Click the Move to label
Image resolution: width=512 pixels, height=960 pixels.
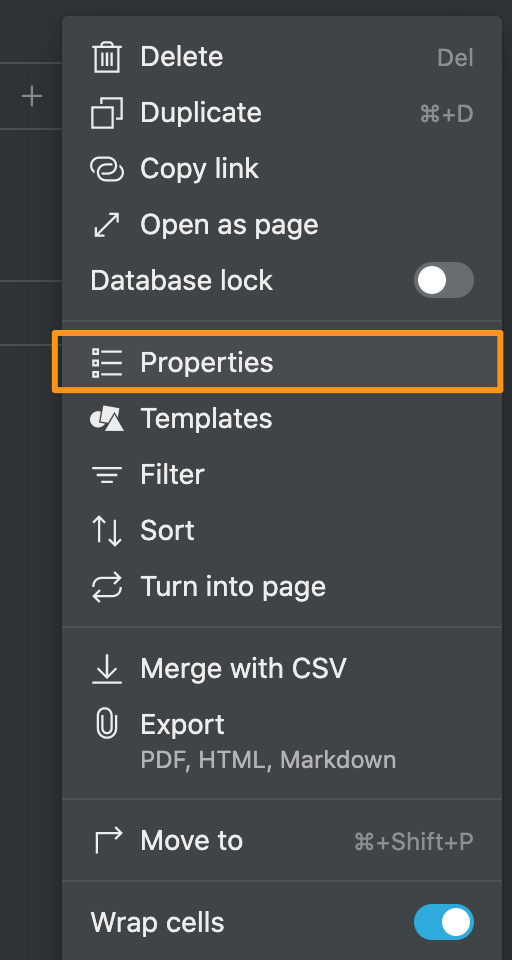point(192,841)
